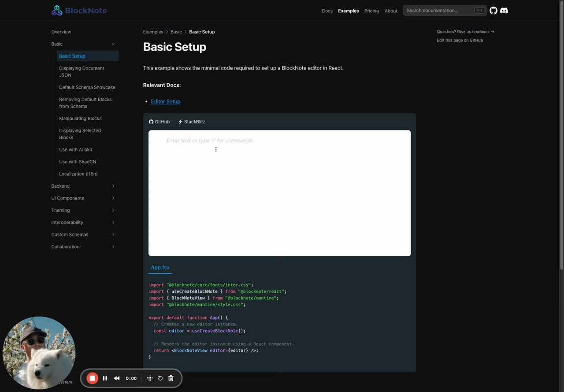The height and width of the screenshot is (392, 564).
Task: Open Displaying Document JSON example
Action: 88,71
